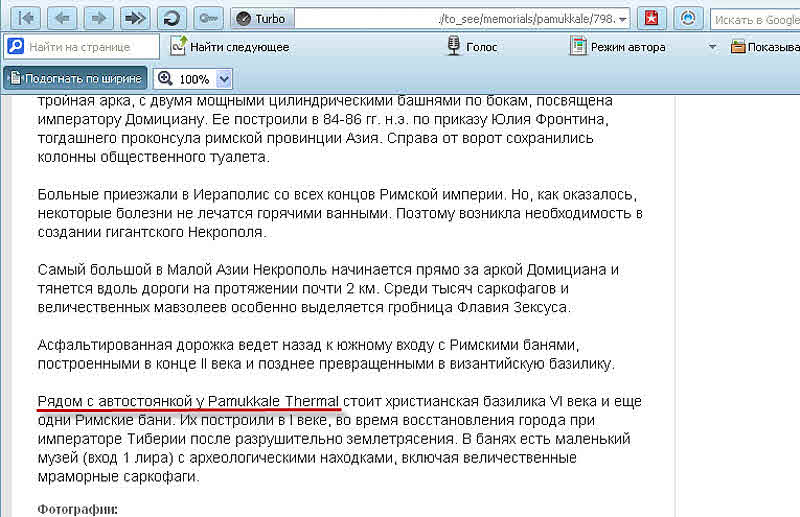
Task: Click the 'Найти следующее' button
Action: point(230,46)
